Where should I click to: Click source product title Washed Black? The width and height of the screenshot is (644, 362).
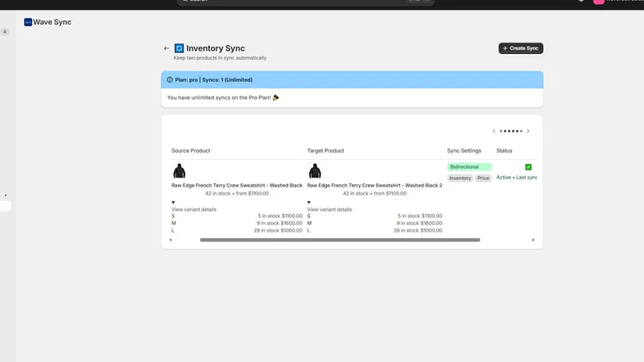pos(237,186)
